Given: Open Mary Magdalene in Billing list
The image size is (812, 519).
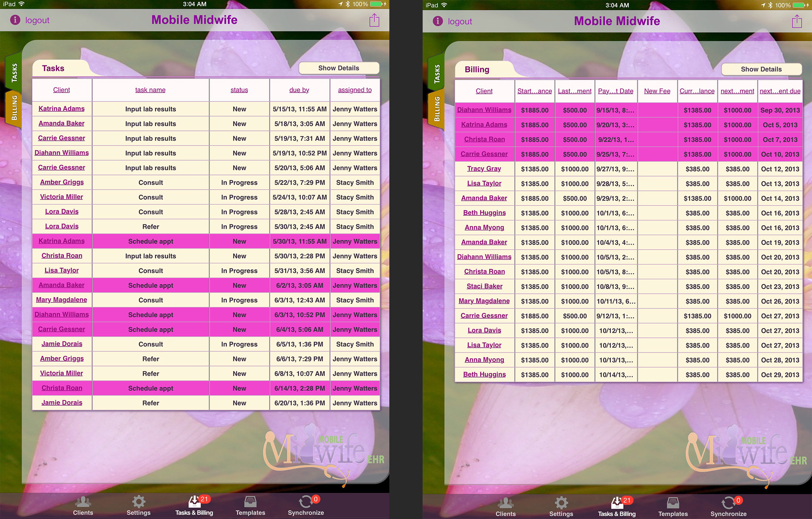Looking at the screenshot, I should point(484,301).
